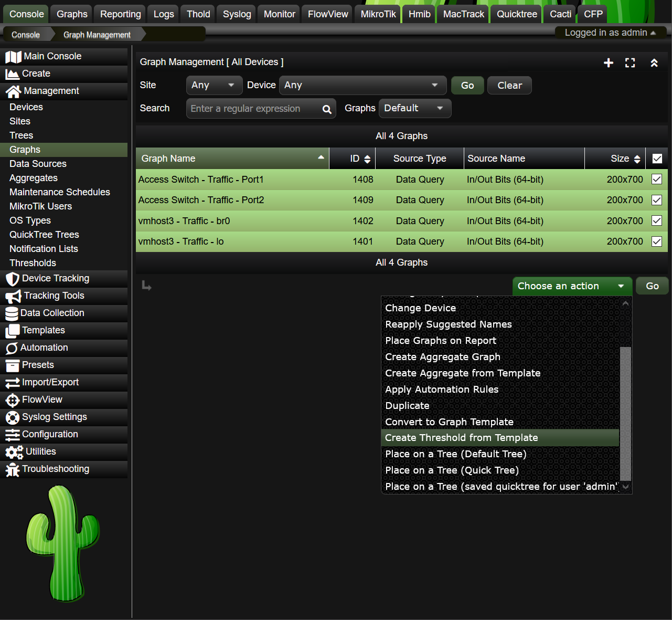Click the Cacti cactus logo
This screenshot has height=620, width=672.
tap(63, 543)
